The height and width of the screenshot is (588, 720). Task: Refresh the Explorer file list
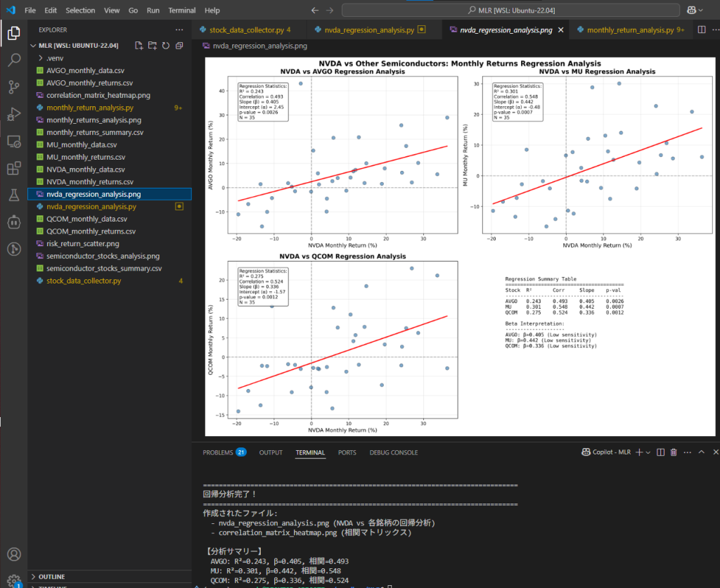point(166,46)
